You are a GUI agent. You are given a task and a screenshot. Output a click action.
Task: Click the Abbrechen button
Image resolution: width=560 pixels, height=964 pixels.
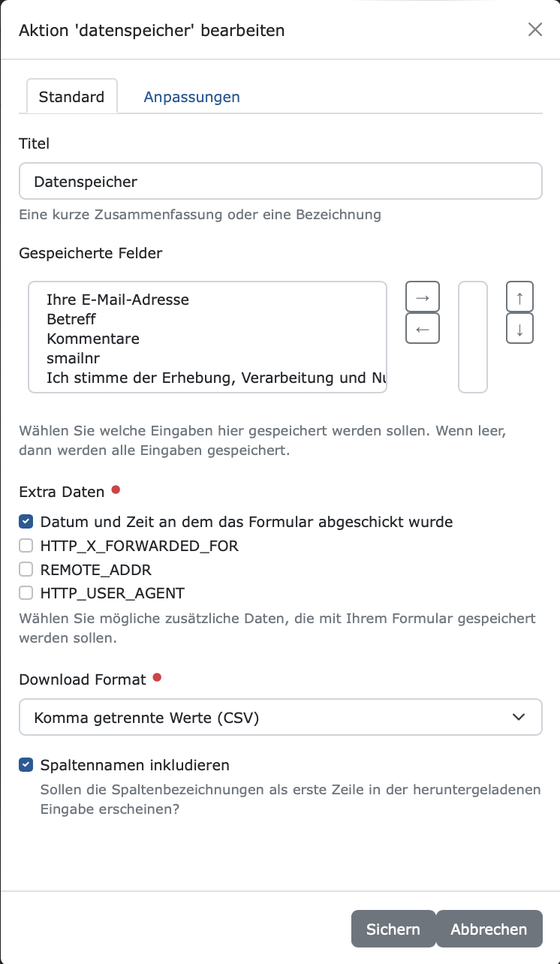[489, 929]
